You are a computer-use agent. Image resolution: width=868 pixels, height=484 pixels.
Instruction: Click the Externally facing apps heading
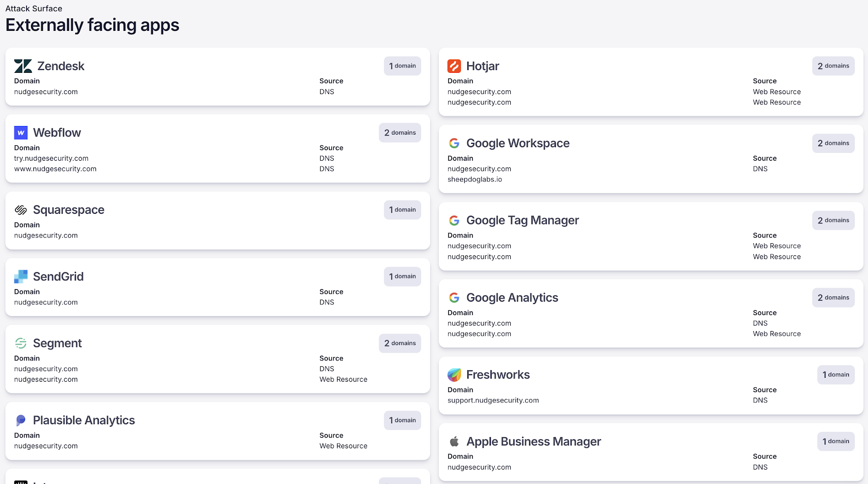93,25
